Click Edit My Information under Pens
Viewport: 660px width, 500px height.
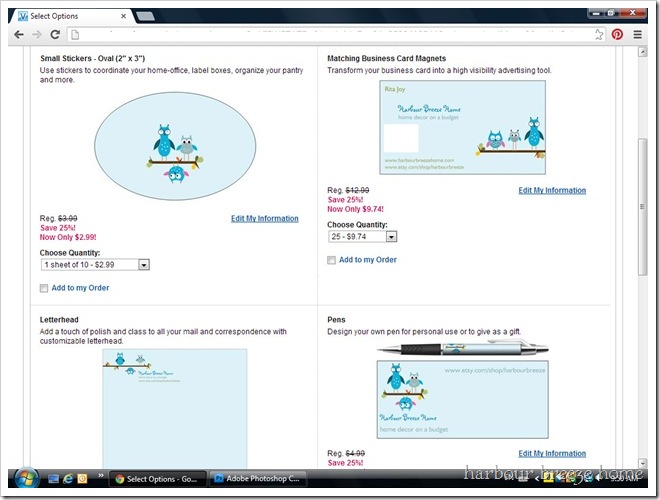pos(552,453)
